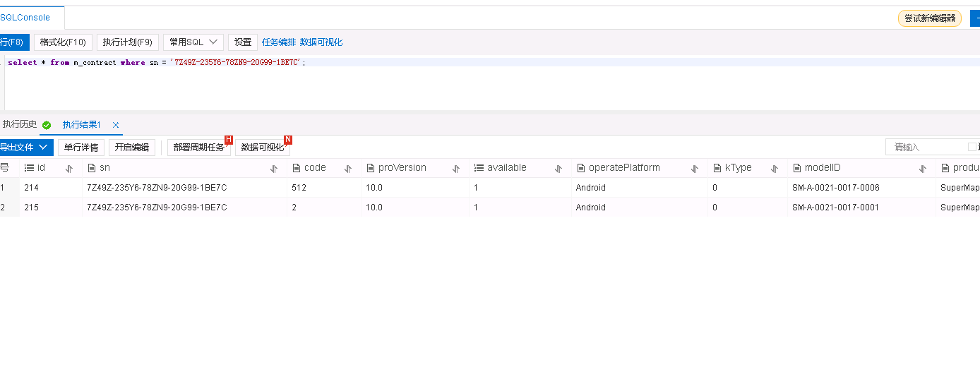Sort by proVersion column arrows
Viewport: 980px width, 384px height.
[456, 169]
